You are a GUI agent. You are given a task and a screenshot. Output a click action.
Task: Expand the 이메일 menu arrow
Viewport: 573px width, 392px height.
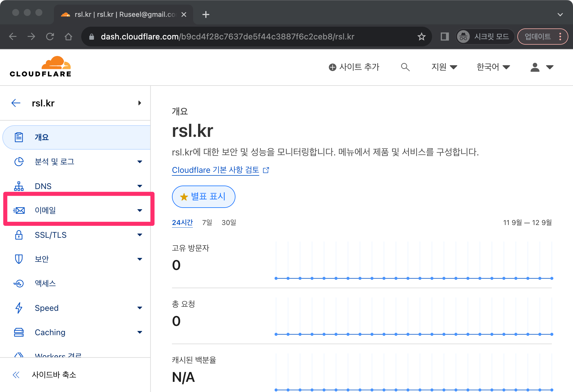tap(140, 210)
